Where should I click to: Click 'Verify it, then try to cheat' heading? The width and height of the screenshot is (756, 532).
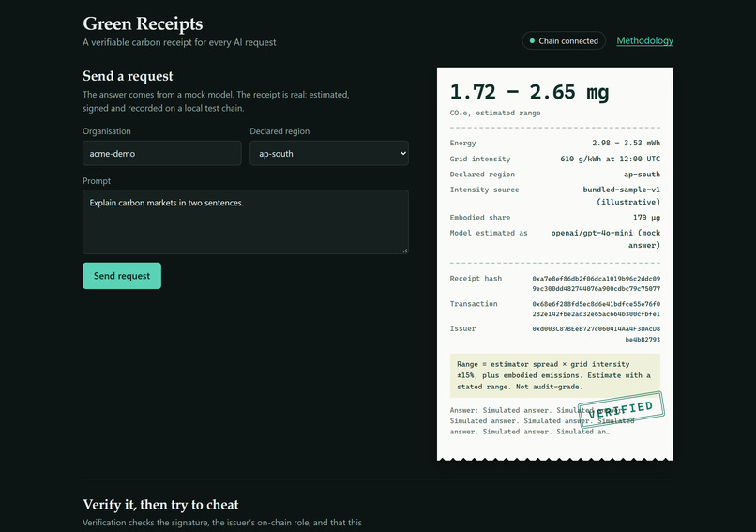tap(160, 505)
